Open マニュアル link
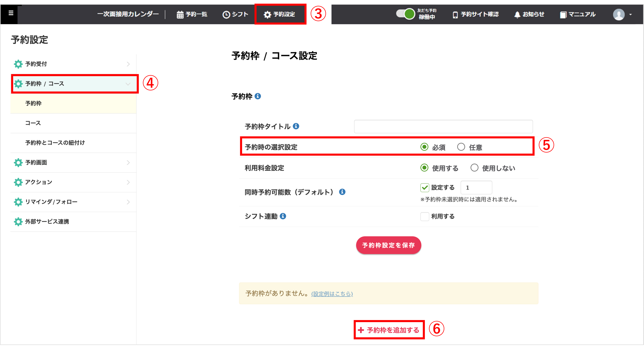The width and height of the screenshot is (644, 349). pyautogui.click(x=578, y=14)
